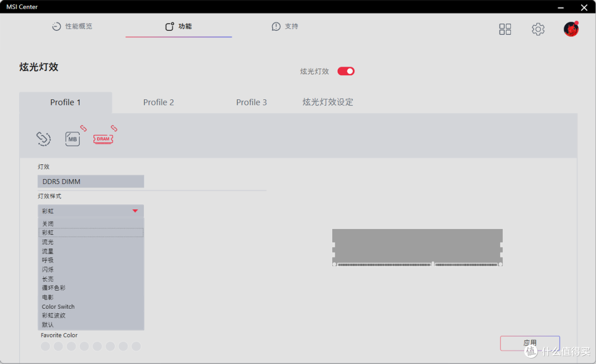This screenshot has width=596, height=364.
Task: Open the settings gear icon
Action: 538,29
